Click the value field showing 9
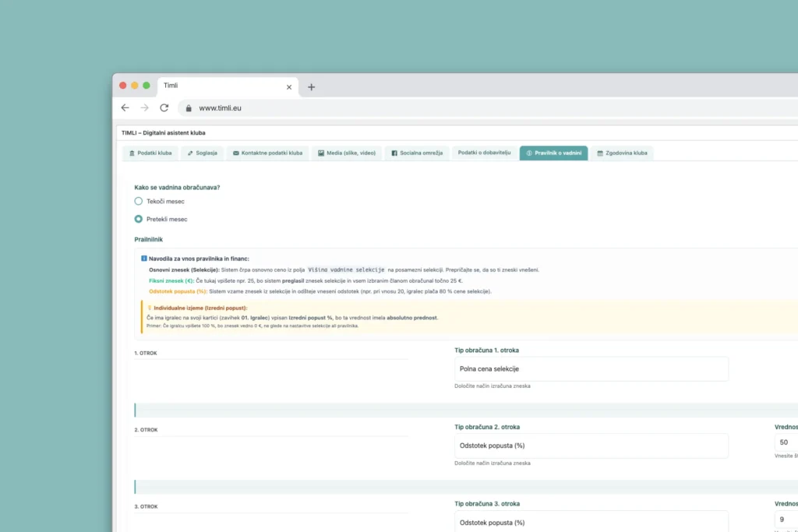The width and height of the screenshot is (798, 532). pyautogui.click(x=786, y=520)
